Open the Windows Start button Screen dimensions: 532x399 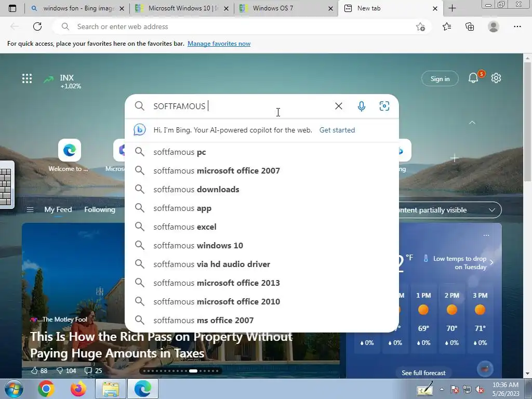coord(14,389)
